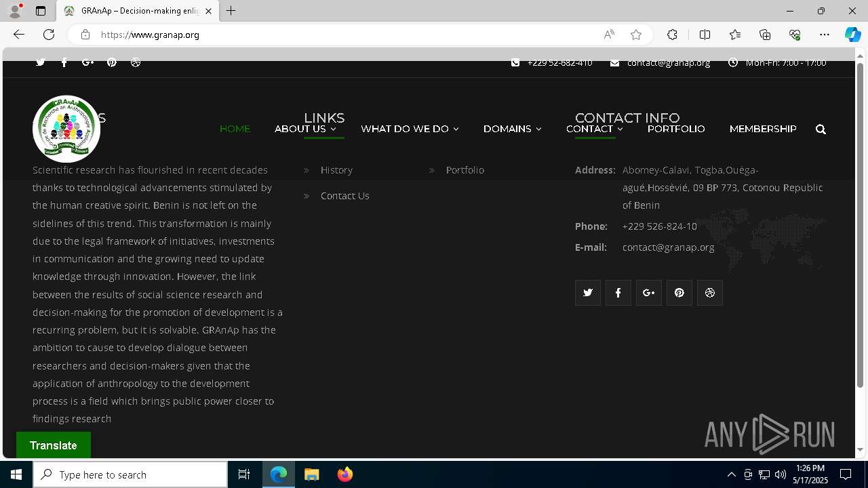Open the Contact Us footer link
The width and height of the screenshot is (868, 488).
344,196
